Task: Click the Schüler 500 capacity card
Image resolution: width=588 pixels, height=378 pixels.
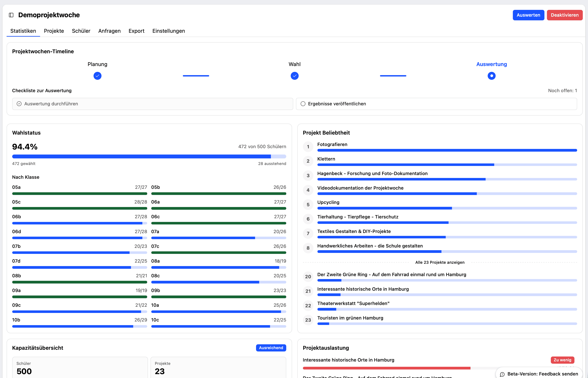Action: pyautogui.click(x=80, y=367)
